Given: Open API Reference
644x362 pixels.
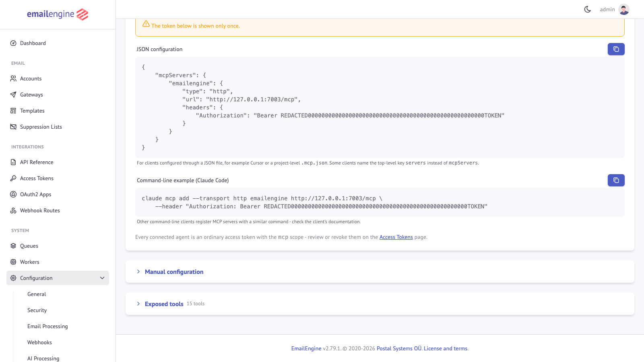Looking at the screenshot, I should click(58, 162).
